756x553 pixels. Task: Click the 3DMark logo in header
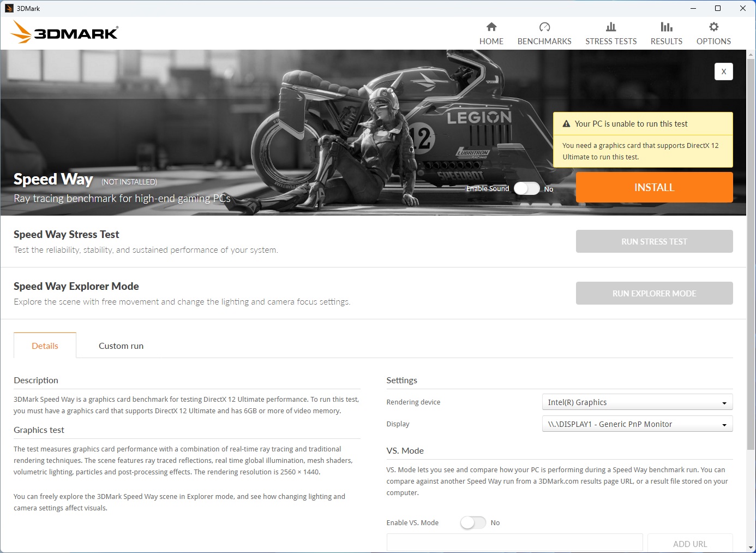click(64, 32)
